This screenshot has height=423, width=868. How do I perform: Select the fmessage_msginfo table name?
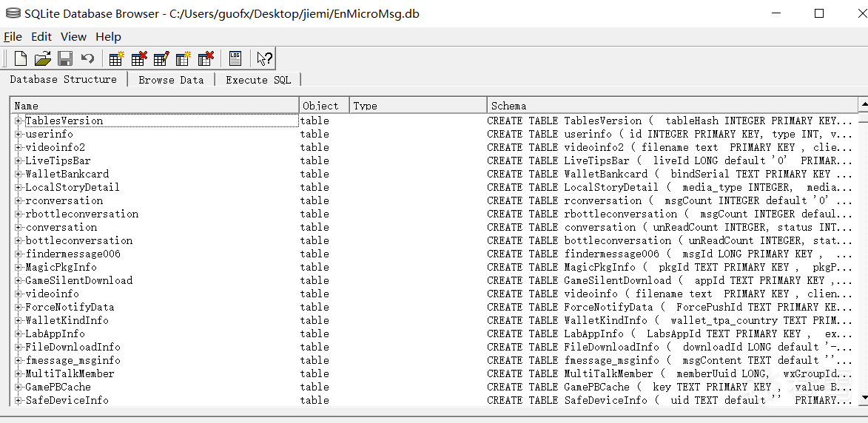pos(73,360)
